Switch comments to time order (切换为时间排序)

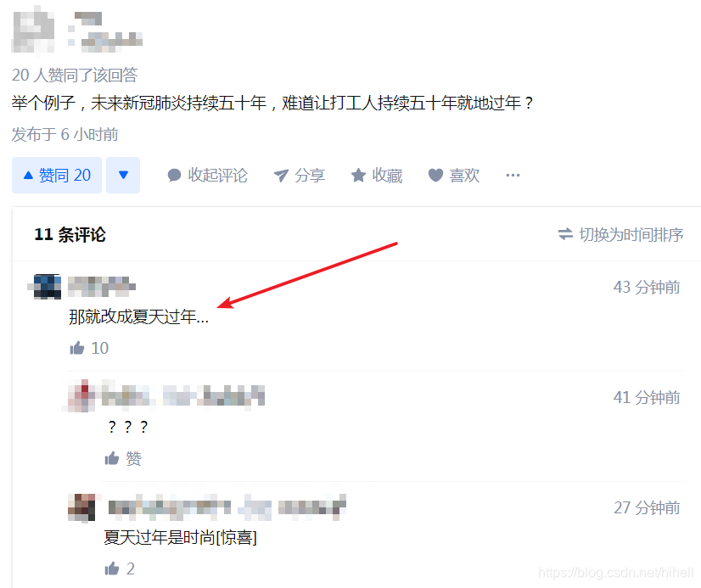tap(620, 234)
